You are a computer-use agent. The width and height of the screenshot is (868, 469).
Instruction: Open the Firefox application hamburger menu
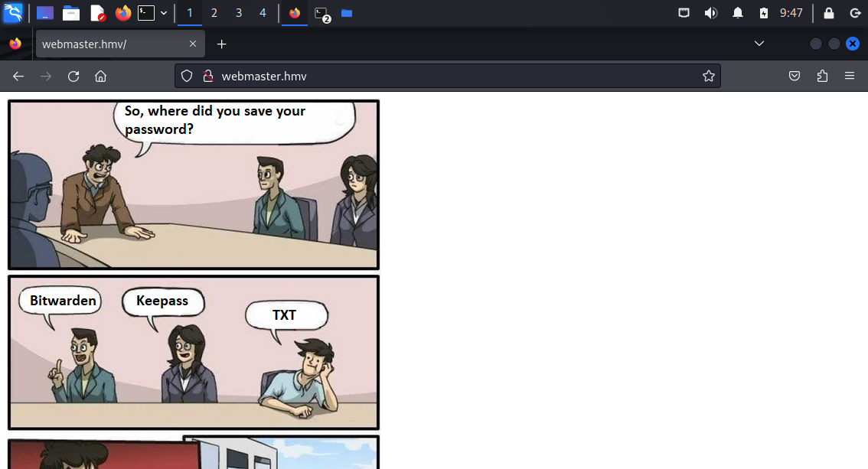(x=850, y=77)
